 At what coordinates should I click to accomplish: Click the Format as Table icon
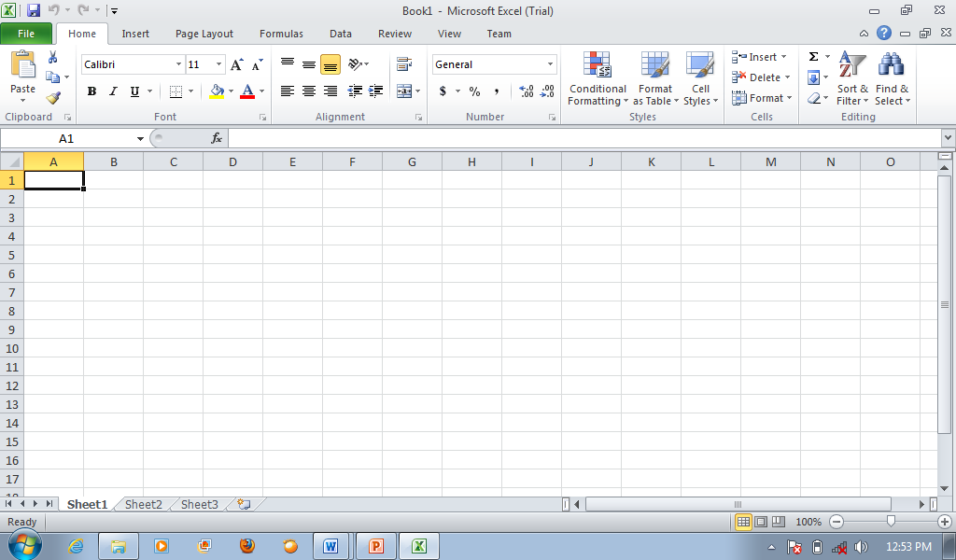[654, 79]
